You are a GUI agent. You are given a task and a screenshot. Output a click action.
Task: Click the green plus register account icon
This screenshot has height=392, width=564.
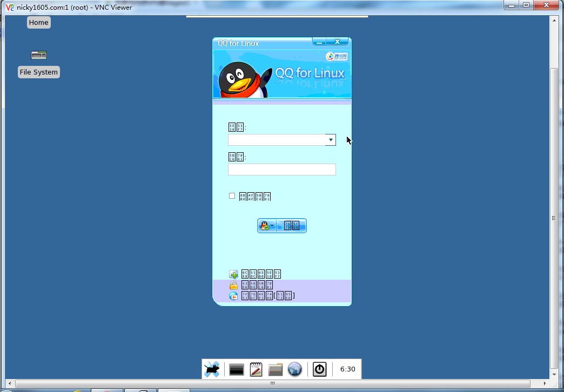tap(233, 274)
